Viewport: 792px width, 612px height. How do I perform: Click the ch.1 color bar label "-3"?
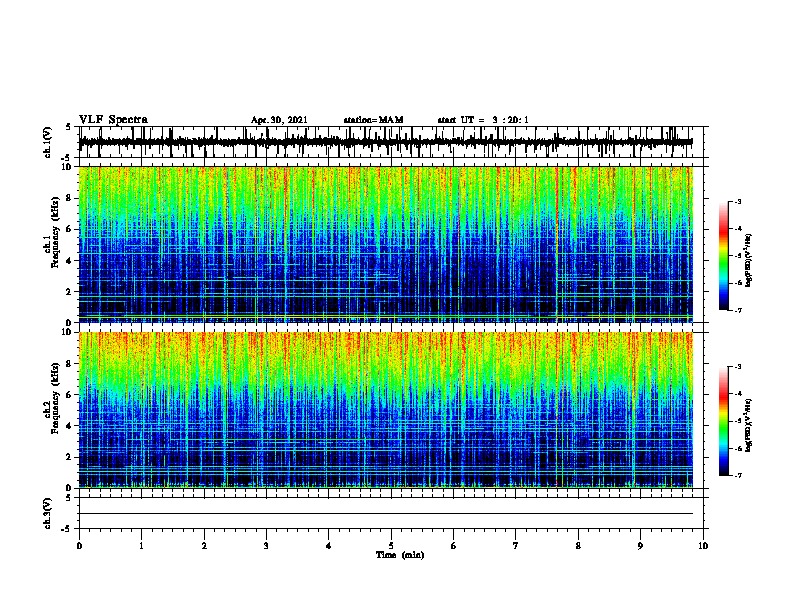pyautogui.click(x=737, y=202)
